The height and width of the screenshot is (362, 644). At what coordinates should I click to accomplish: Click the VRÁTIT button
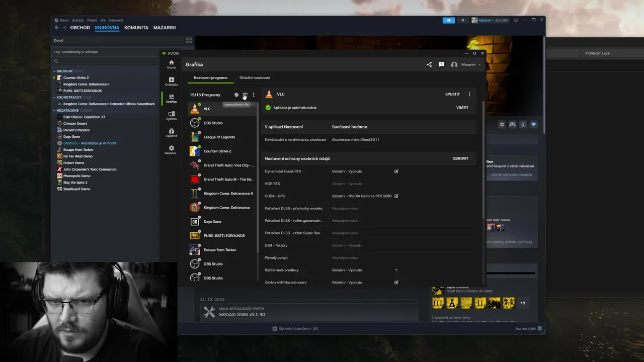tap(462, 108)
